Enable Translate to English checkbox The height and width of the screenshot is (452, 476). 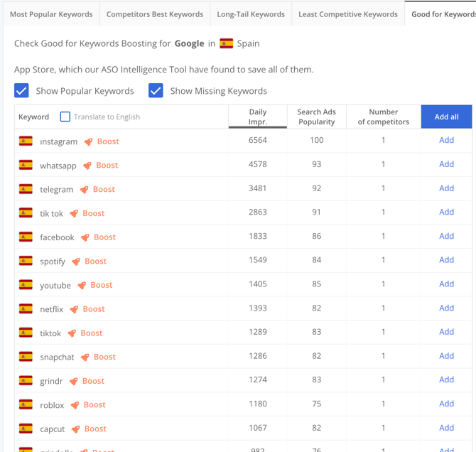click(65, 117)
